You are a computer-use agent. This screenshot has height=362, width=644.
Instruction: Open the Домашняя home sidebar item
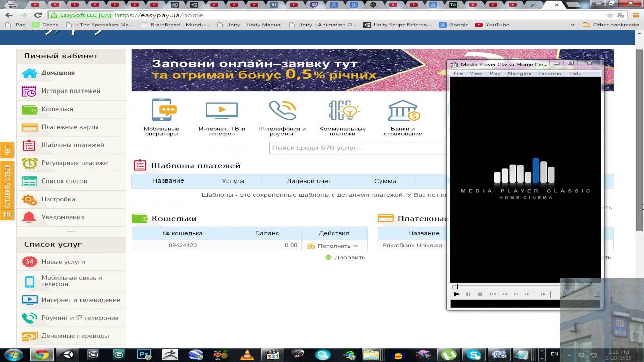pyautogui.click(x=71, y=73)
